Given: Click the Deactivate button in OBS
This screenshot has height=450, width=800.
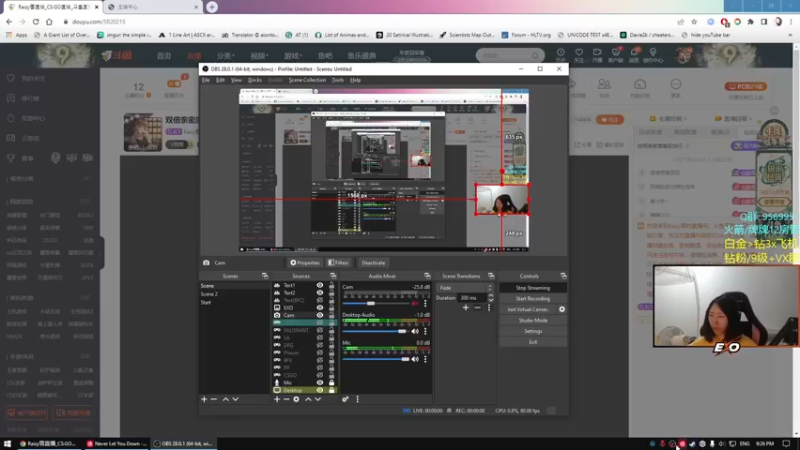Looking at the screenshot, I should click(x=373, y=263).
